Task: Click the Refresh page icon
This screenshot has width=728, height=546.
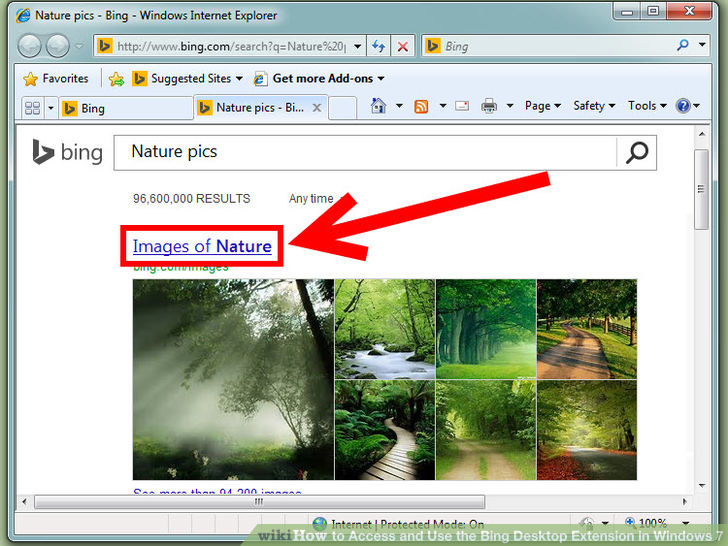Action: click(378, 46)
